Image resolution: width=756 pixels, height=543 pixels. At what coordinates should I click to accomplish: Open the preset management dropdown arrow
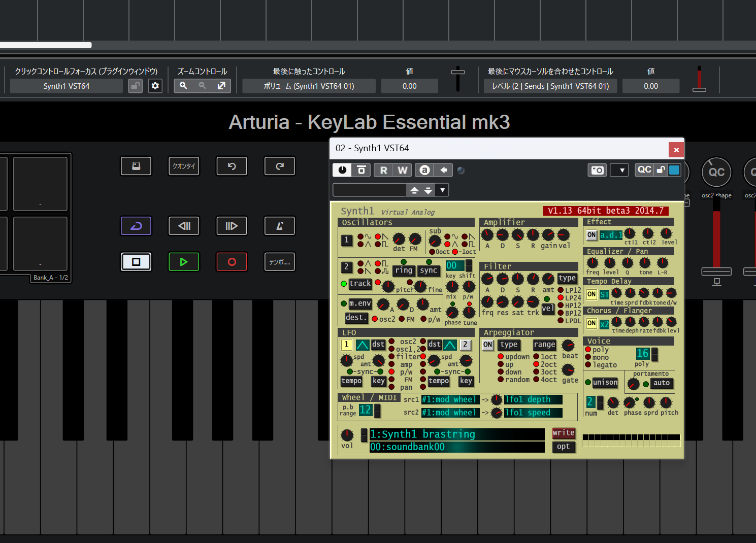442,190
